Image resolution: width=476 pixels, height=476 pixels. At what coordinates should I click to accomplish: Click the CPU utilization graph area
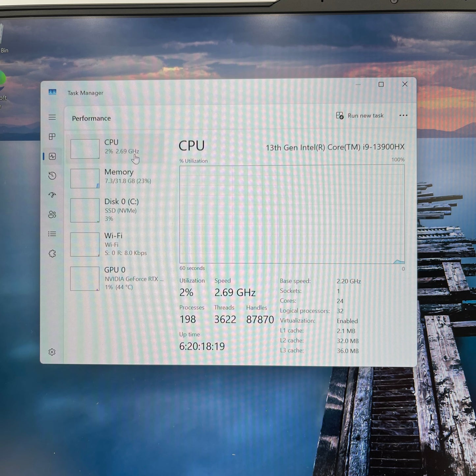pyautogui.click(x=291, y=214)
